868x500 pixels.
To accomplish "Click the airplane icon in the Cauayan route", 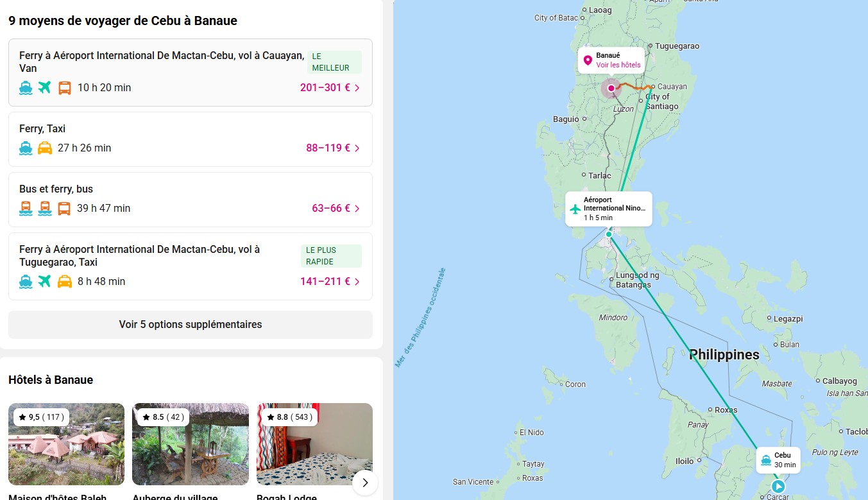I will click(x=44, y=88).
